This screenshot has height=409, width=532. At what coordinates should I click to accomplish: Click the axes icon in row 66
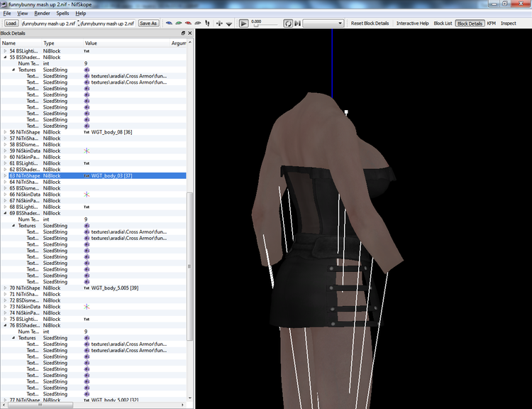coord(87,195)
